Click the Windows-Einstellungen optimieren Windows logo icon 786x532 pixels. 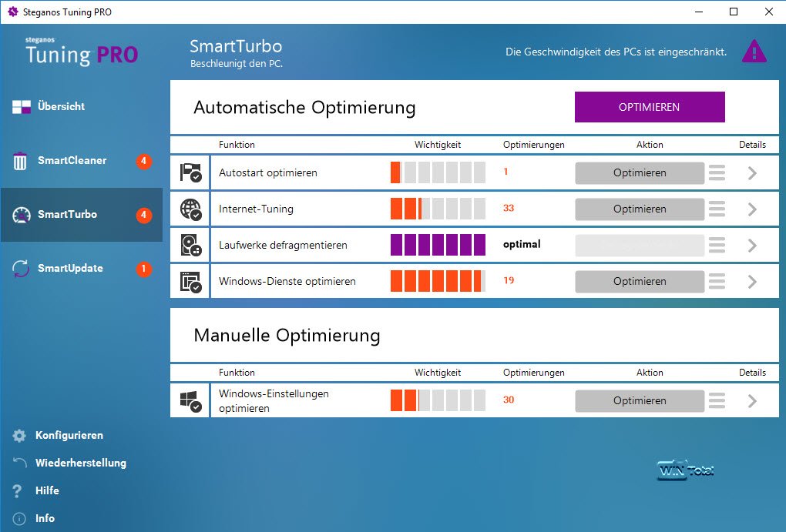point(190,401)
